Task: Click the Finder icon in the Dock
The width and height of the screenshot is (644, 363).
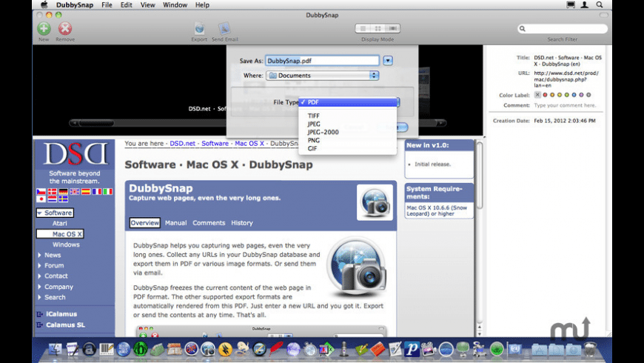Action: pyautogui.click(x=56, y=348)
